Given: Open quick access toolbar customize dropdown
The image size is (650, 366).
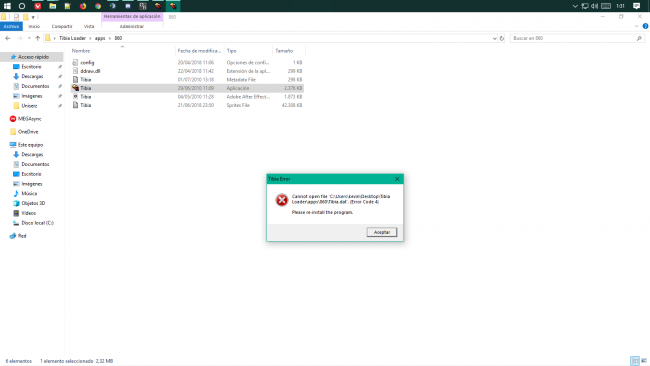Looking at the screenshot, I should 33,17.
